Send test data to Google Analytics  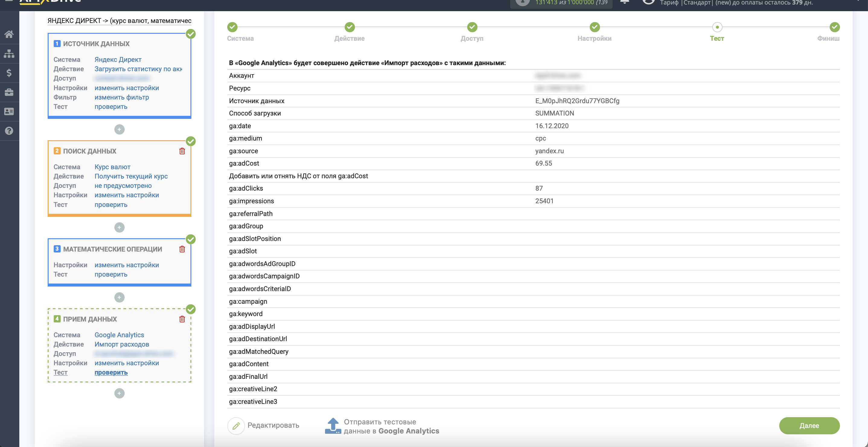pos(391,426)
